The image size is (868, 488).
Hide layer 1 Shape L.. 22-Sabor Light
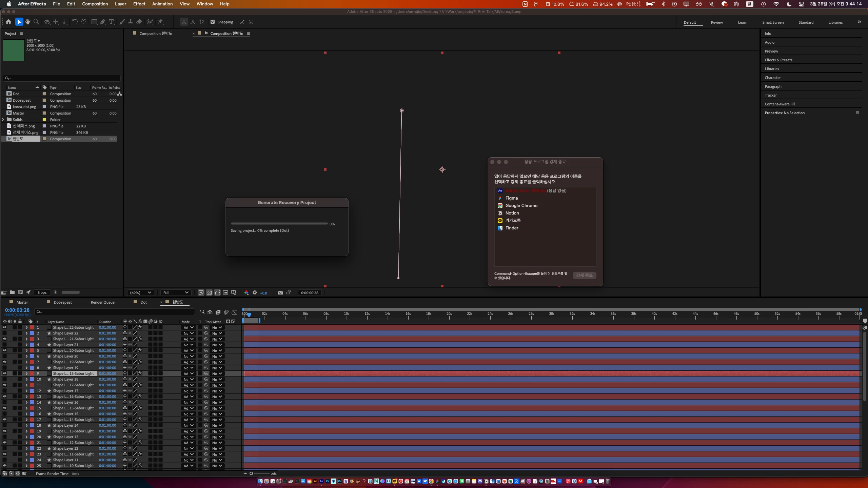tap(5, 327)
